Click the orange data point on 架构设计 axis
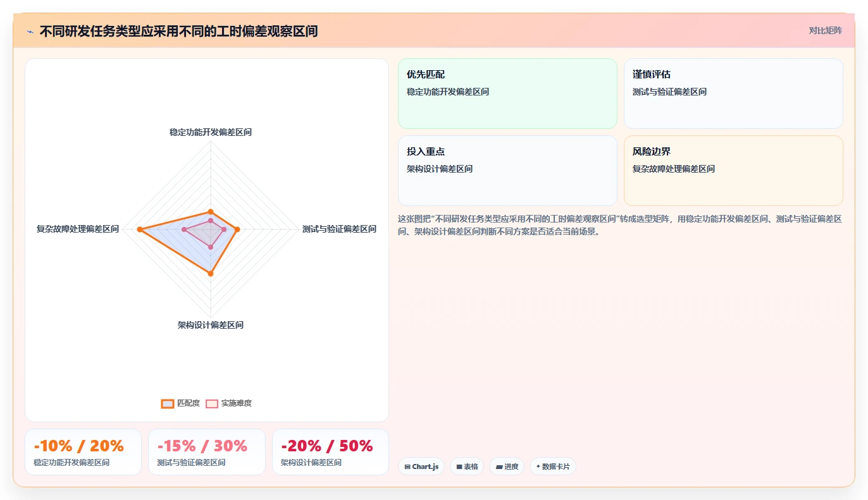Viewport: 868px width, 500px height. (211, 274)
